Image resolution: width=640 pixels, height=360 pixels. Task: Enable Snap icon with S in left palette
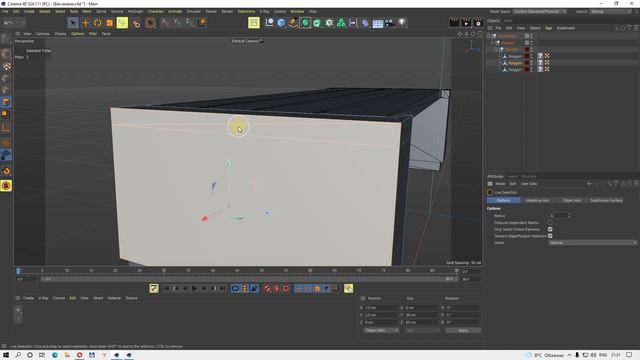point(6,186)
